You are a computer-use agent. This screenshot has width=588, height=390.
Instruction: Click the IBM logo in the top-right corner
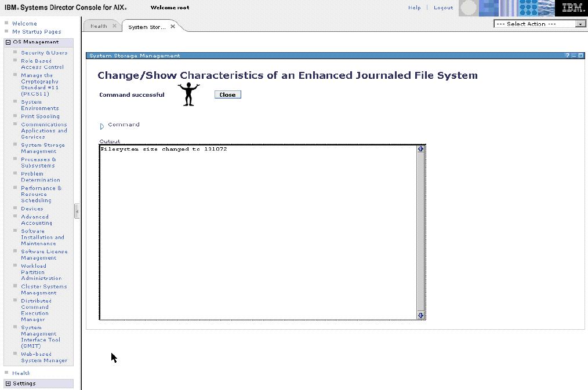pos(572,8)
